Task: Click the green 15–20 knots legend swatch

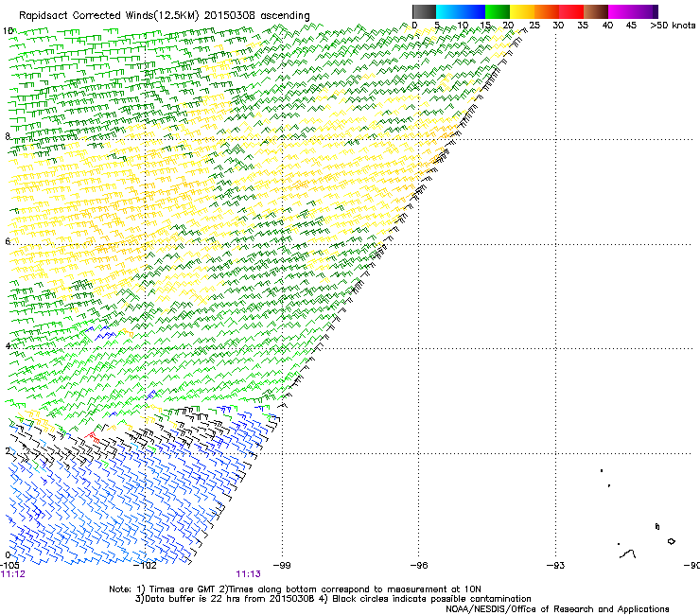Action: (x=498, y=11)
